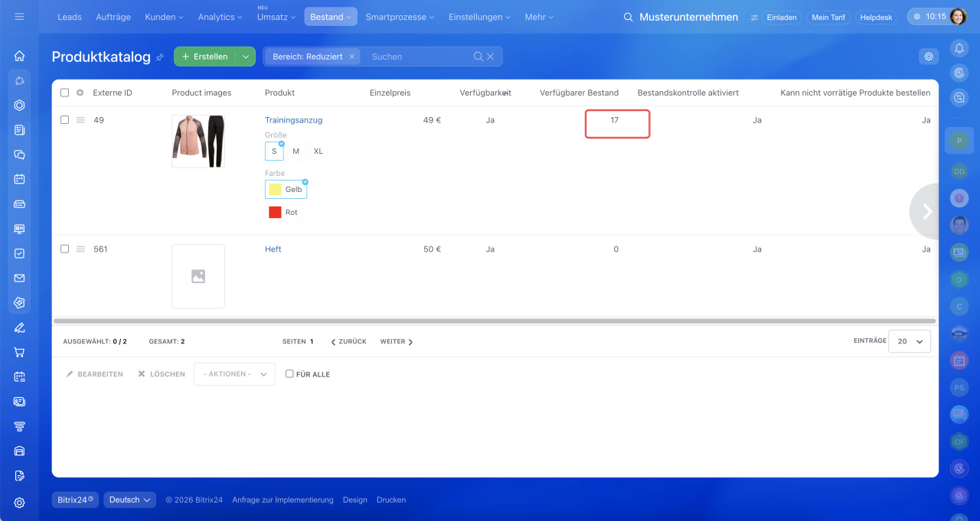Viewport: 980px width, 521px height.
Task: Click the Weiter pagination link
Action: click(x=397, y=342)
